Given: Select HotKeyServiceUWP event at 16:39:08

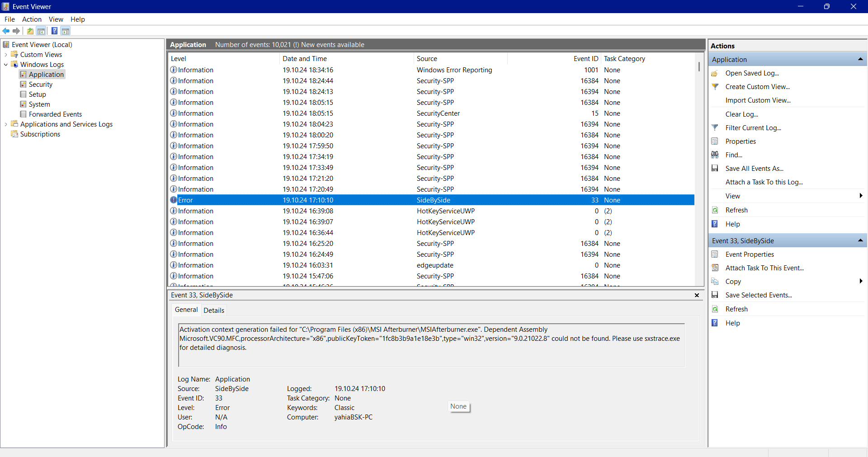Looking at the screenshot, I should (431, 211).
